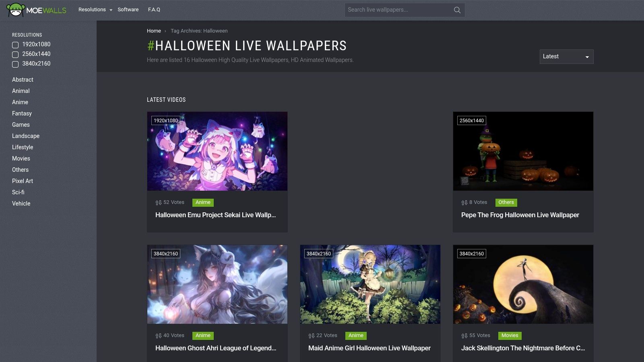The width and height of the screenshot is (644, 362).
Task: Click vote arrows icon beside 40 Votes
Action: [159, 336]
